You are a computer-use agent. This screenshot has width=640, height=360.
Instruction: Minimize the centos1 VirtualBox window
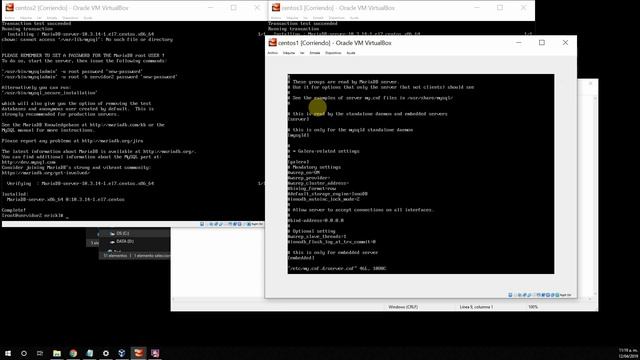tap(518, 43)
